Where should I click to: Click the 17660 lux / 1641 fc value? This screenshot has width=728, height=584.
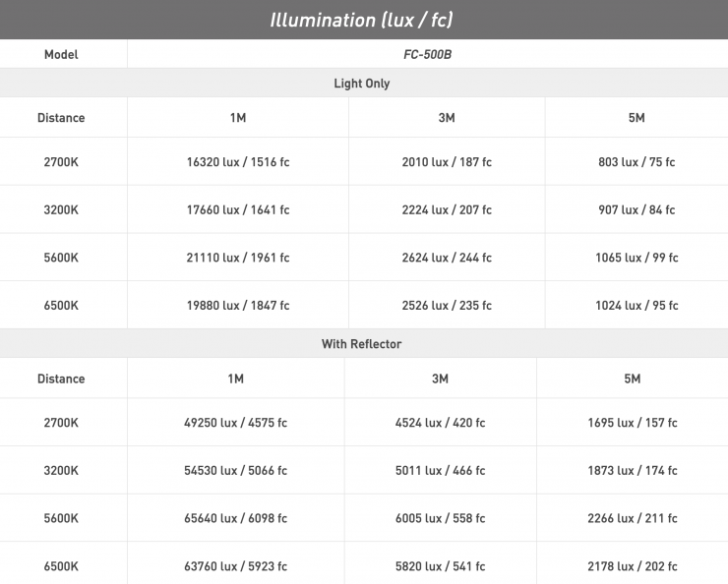coord(237,209)
